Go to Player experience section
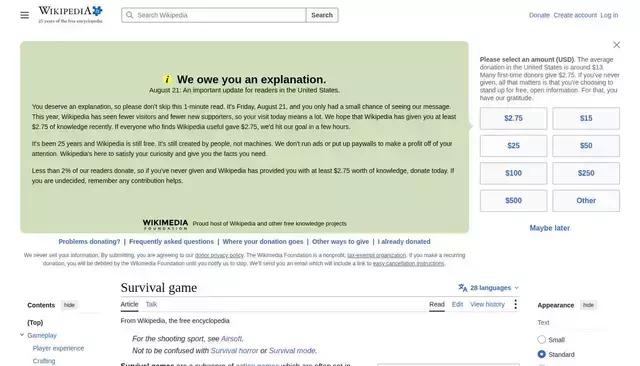640x366 pixels. point(58,348)
